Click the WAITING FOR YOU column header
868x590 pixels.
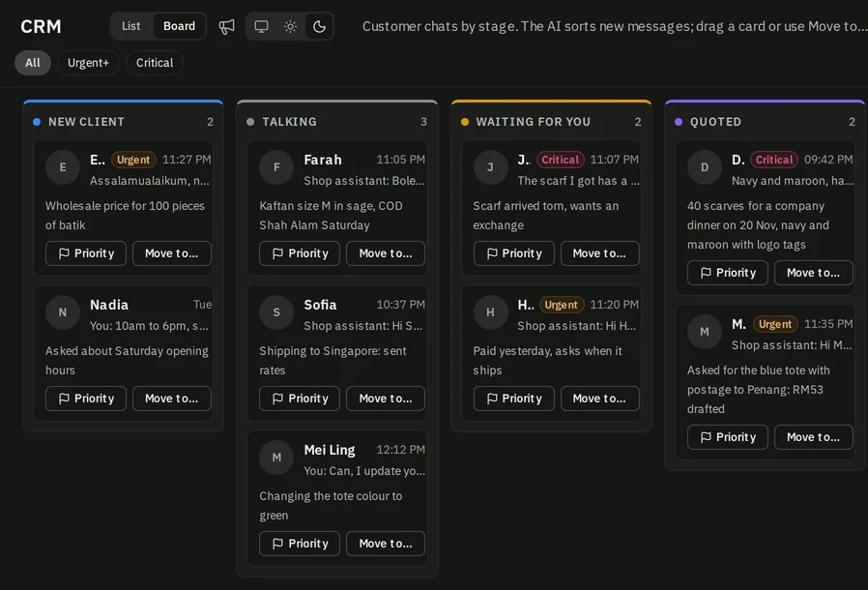click(534, 122)
